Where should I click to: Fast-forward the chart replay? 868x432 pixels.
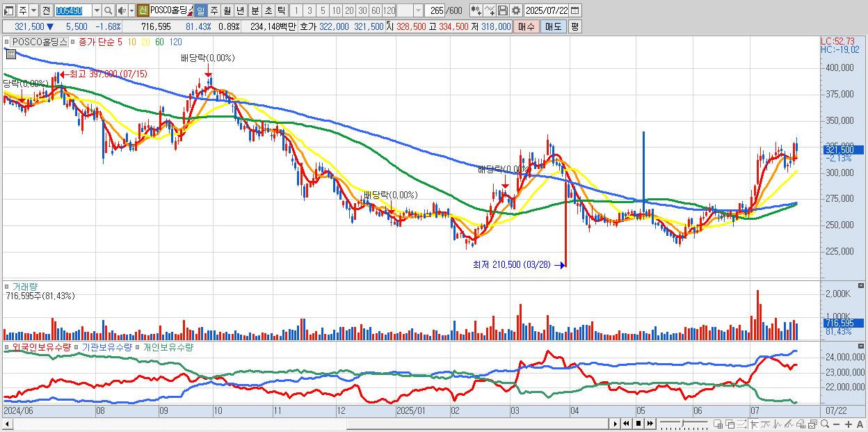tap(650, 424)
